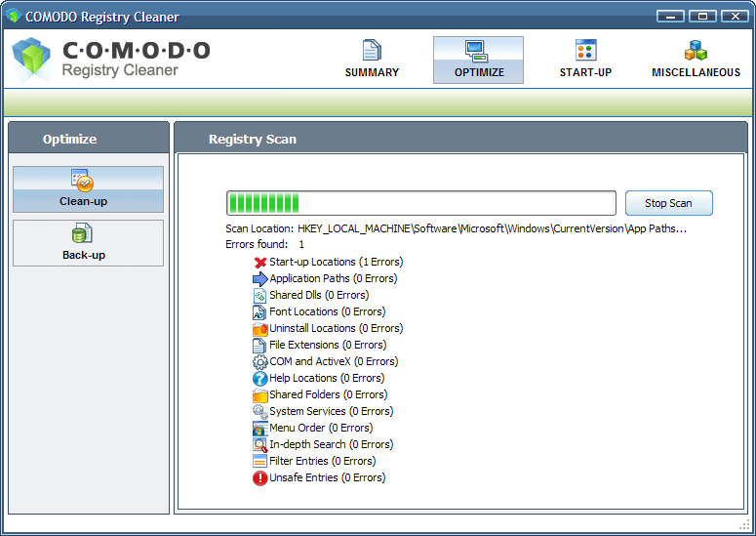Maximize the COMODO Registry Cleaner window
756x536 pixels.
tap(702, 16)
